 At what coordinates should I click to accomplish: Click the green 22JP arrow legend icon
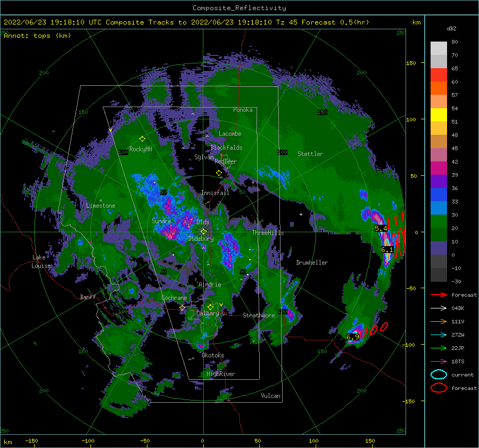(x=439, y=348)
